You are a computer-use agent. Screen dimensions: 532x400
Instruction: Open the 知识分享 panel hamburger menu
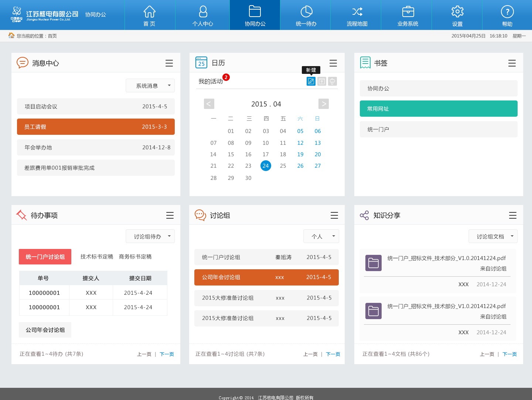click(x=513, y=215)
